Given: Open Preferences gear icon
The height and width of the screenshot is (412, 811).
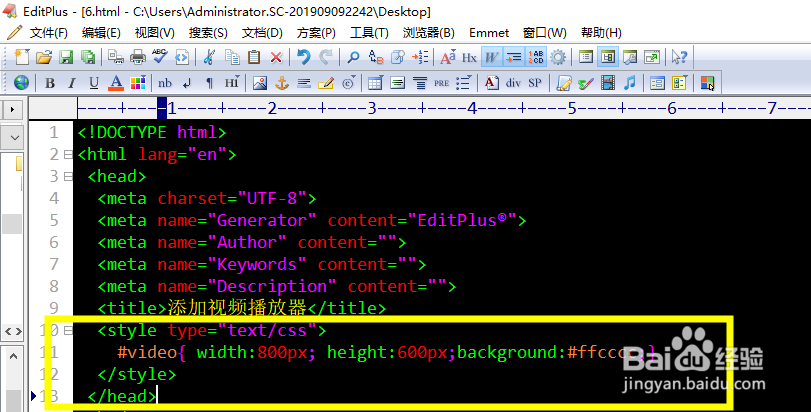Looking at the screenshot, I should click(x=558, y=56).
